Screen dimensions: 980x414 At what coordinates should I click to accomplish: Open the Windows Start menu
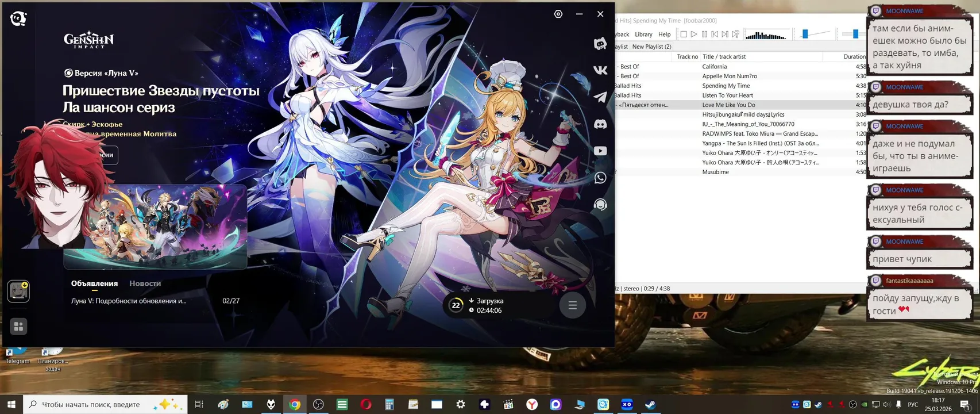(x=11, y=405)
